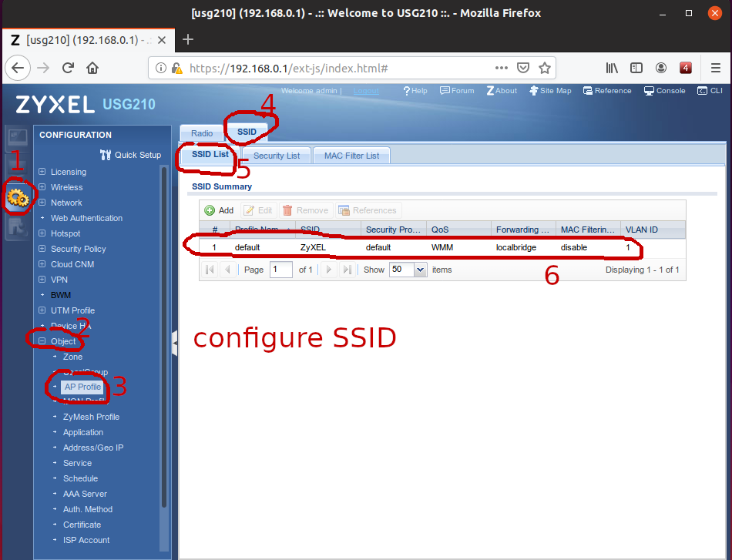Screen dimensions: 732x560
Task: Reload the current page
Action: click(68, 68)
